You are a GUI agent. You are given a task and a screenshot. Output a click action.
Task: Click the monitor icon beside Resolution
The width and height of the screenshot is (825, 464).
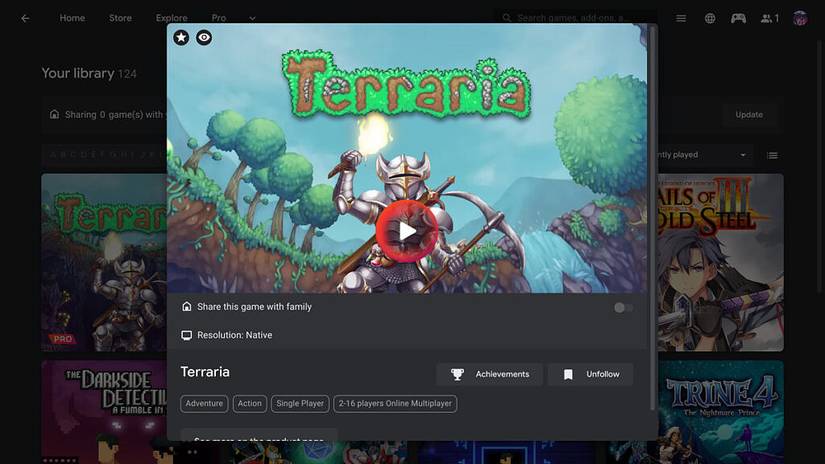[186, 335]
